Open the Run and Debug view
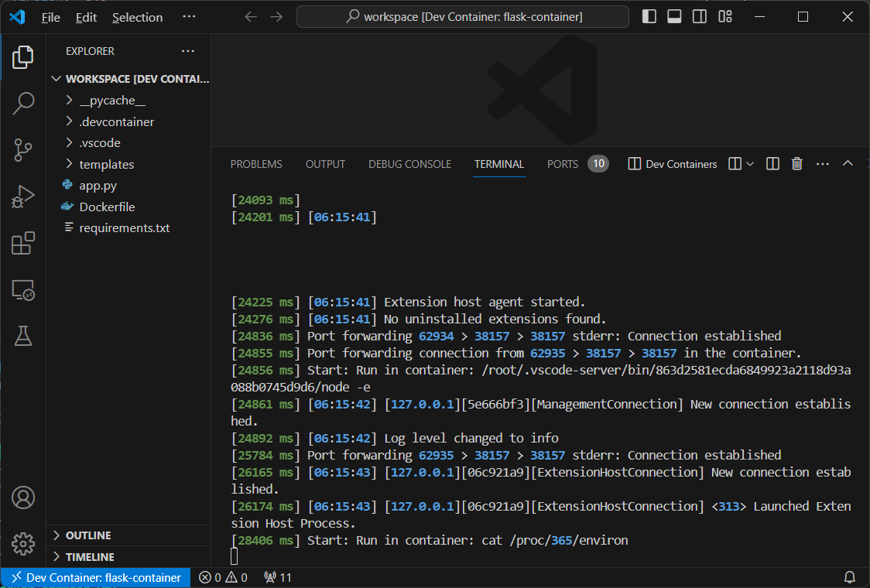This screenshot has width=870, height=588. coord(23,197)
